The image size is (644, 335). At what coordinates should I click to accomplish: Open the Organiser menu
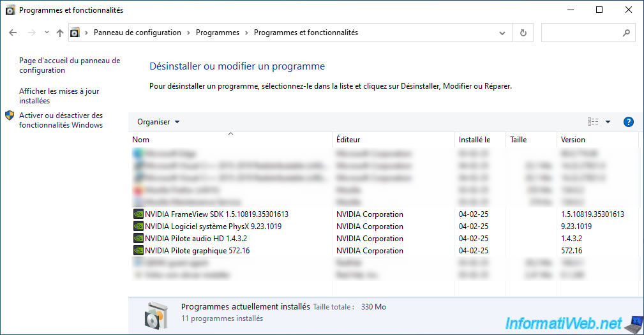[158, 122]
